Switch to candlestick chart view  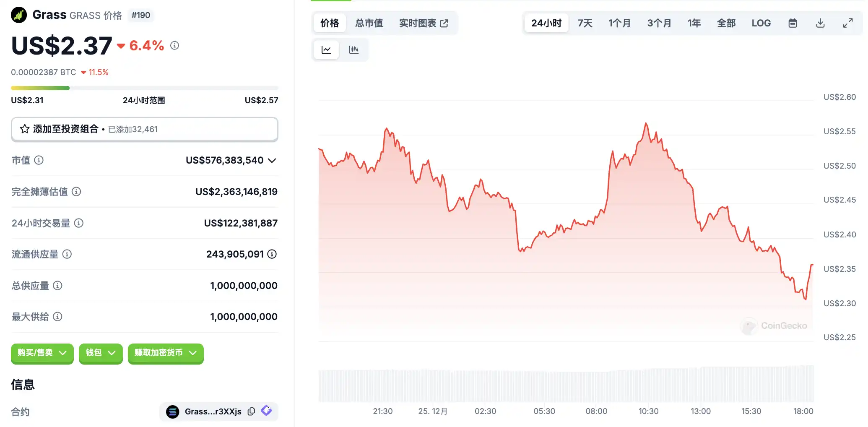354,50
